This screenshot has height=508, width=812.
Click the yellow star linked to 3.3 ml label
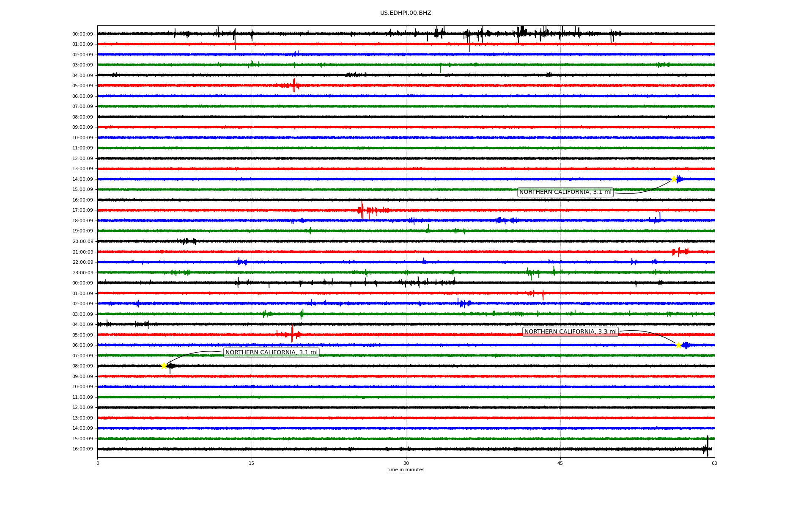point(678,345)
